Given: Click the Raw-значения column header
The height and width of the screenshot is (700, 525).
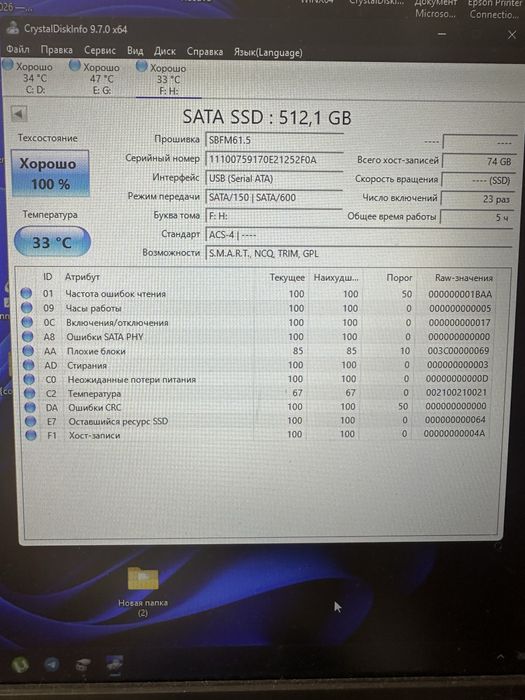Looking at the screenshot, I should coord(464,278).
